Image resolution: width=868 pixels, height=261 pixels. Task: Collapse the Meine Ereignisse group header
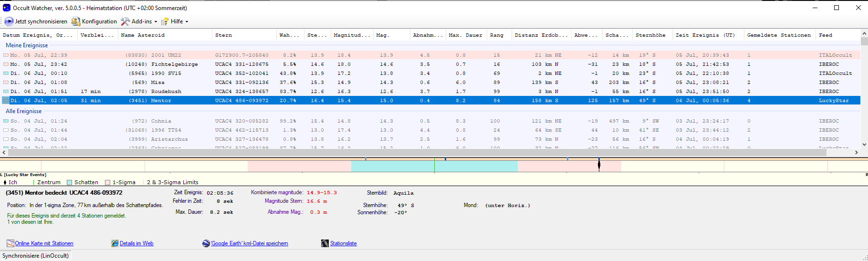click(27, 45)
